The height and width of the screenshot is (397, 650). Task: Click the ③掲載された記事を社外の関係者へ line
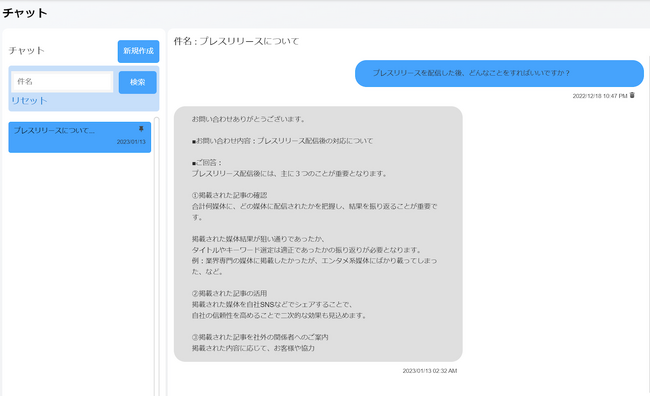[260, 337]
